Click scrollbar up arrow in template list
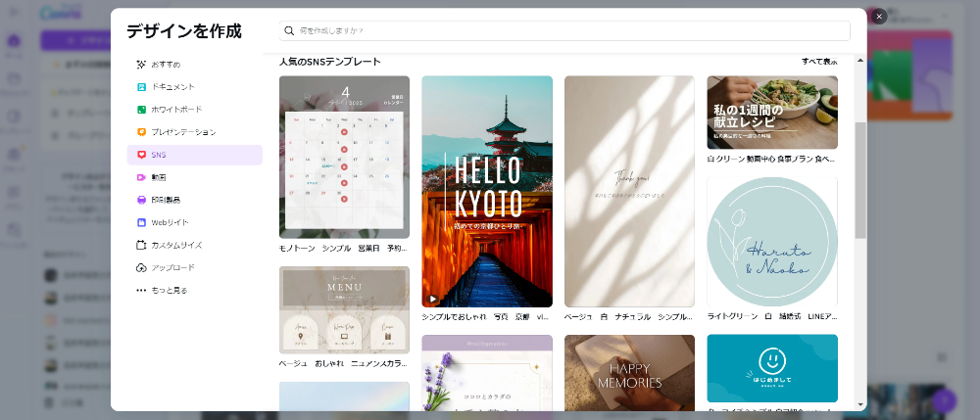The height and width of the screenshot is (420, 980). pyautogui.click(x=860, y=61)
